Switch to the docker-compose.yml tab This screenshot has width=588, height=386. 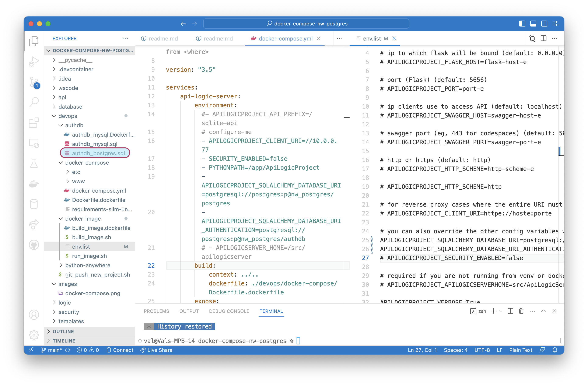[285, 39]
